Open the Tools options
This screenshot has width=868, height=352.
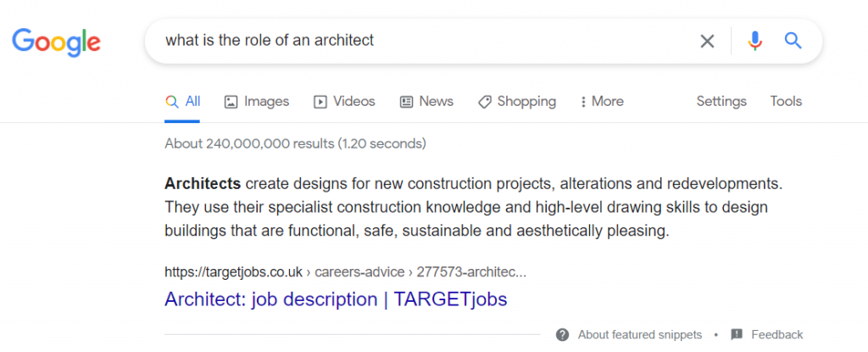click(x=786, y=102)
